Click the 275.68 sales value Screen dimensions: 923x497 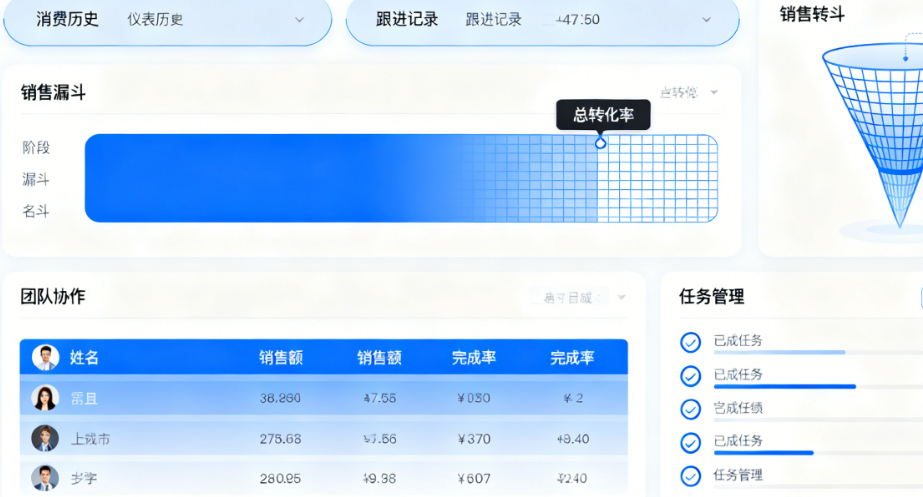pos(280,439)
